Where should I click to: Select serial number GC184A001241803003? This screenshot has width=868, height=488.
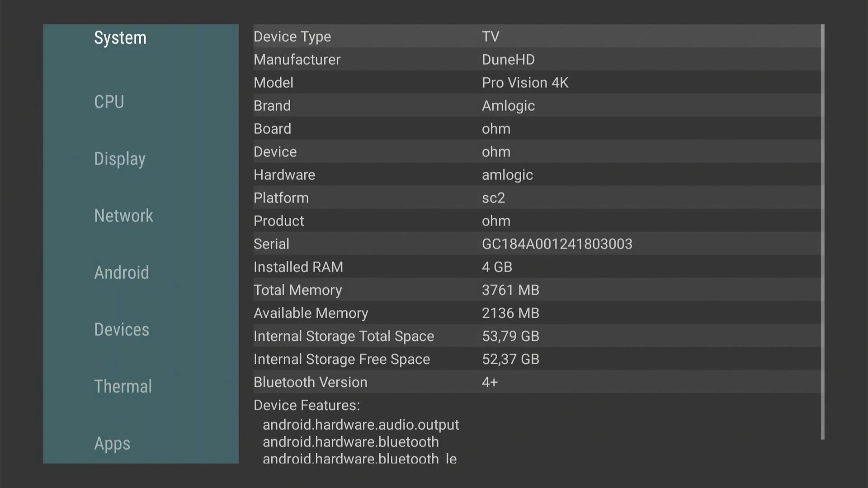pos(557,244)
